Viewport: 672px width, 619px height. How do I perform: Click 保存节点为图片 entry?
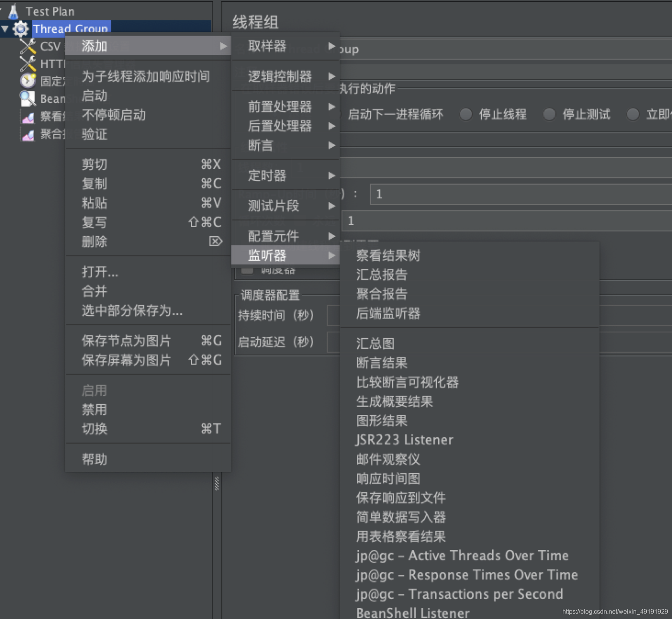tap(148, 341)
